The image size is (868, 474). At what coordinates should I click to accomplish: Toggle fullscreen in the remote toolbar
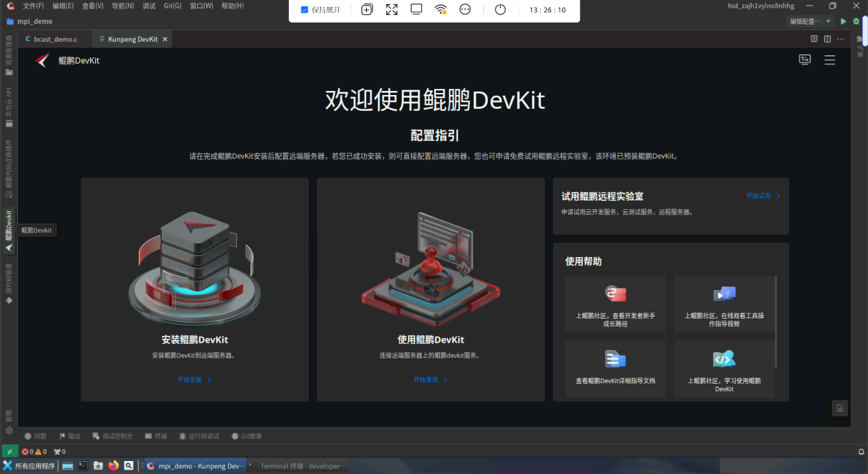pos(392,10)
